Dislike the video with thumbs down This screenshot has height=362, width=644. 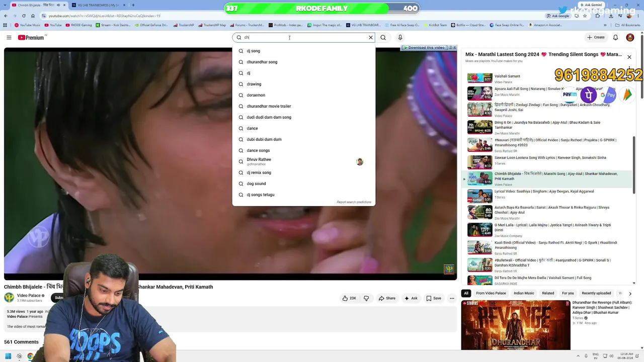point(366,298)
